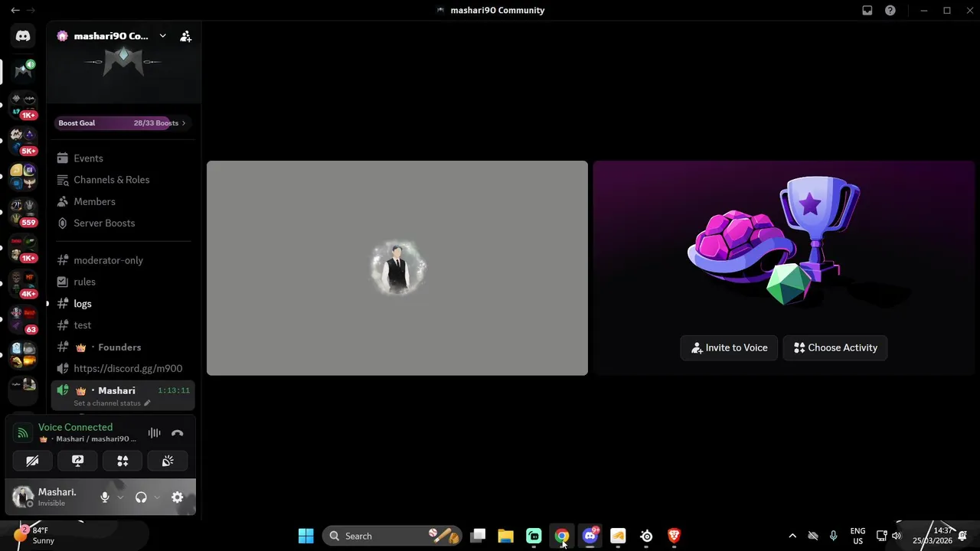Screen dimensions: 980x551
Task: Show hidden system tray icons
Action: point(792,536)
